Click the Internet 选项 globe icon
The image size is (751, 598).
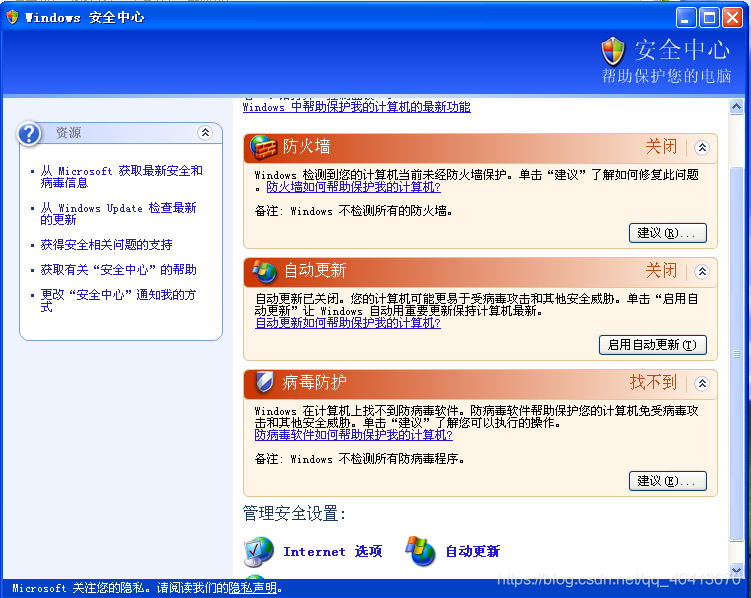259,551
